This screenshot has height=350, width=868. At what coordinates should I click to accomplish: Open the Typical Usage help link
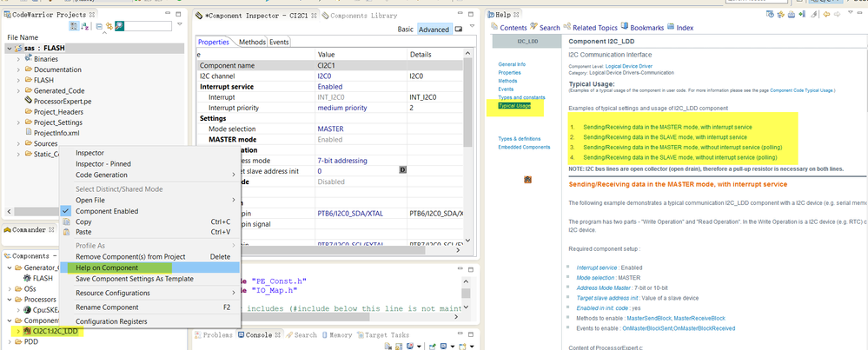coord(514,105)
